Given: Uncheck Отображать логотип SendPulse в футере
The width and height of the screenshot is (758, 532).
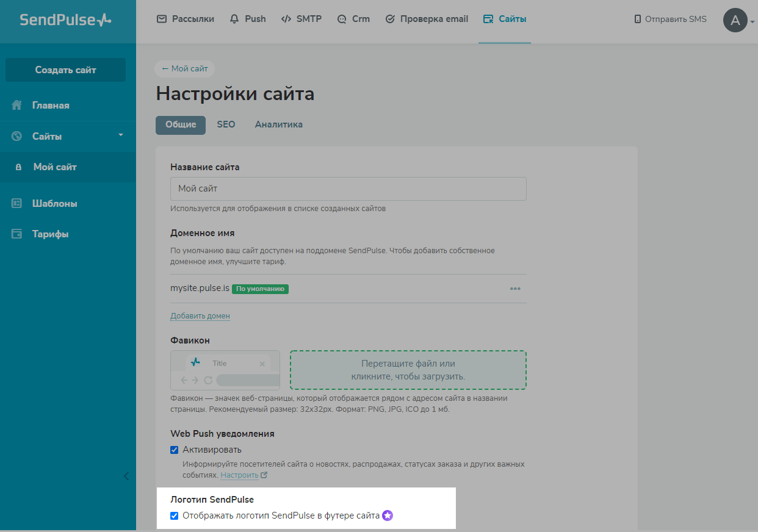Looking at the screenshot, I should [x=175, y=516].
